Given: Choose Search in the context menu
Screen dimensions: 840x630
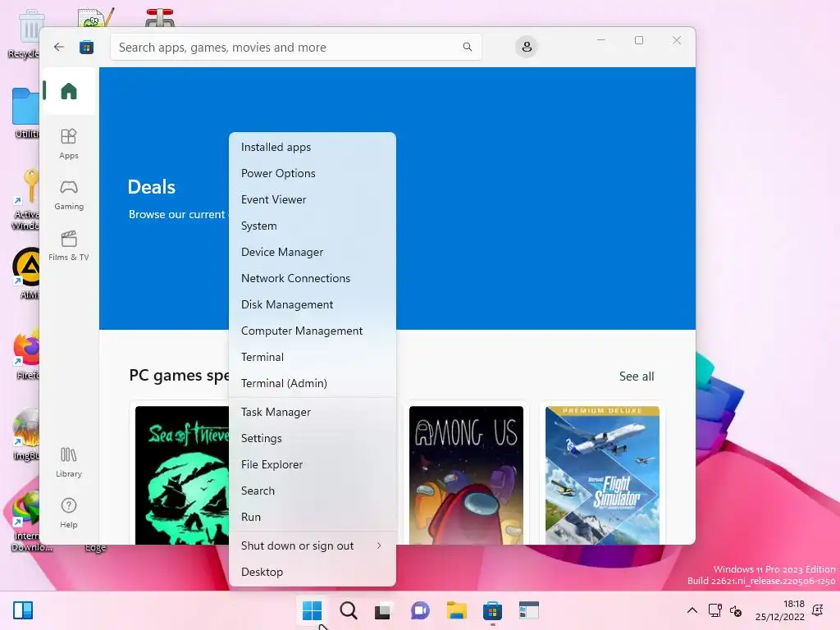Looking at the screenshot, I should [313, 491].
